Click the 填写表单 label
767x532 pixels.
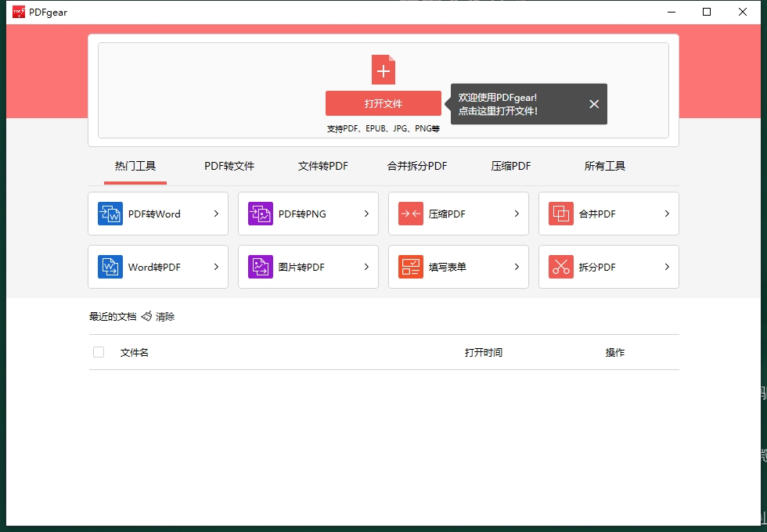click(447, 268)
